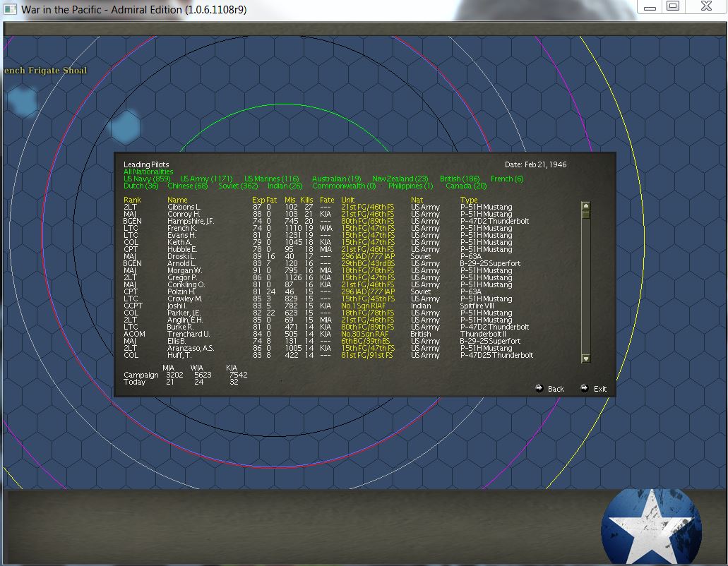Click the Exit arrow icon
The width and height of the screenshot is (728, 566).
click(585, 388)
